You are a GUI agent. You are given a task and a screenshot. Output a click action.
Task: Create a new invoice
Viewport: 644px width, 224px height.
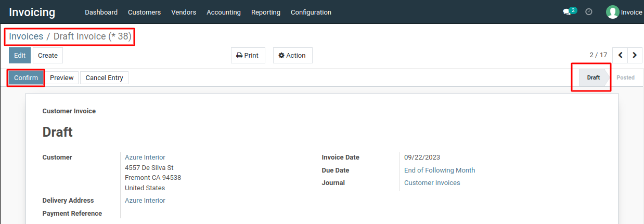point(48,56)
